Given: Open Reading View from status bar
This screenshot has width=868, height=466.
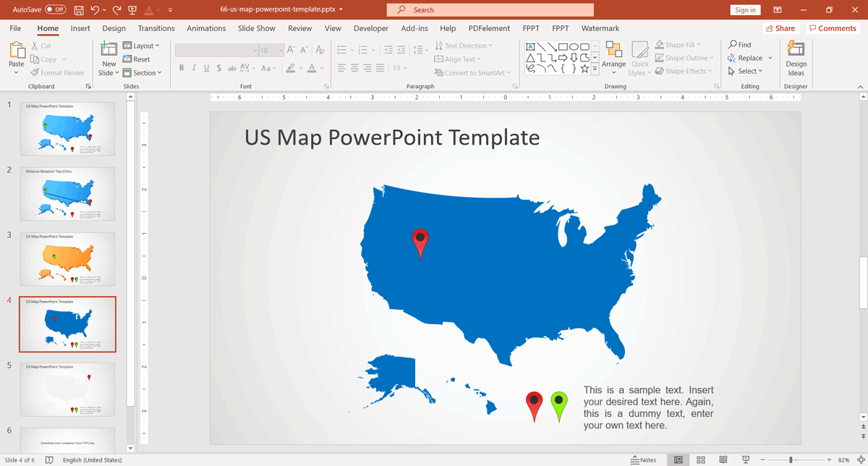Looking at the screenshot, I should [x=723, y=460].
